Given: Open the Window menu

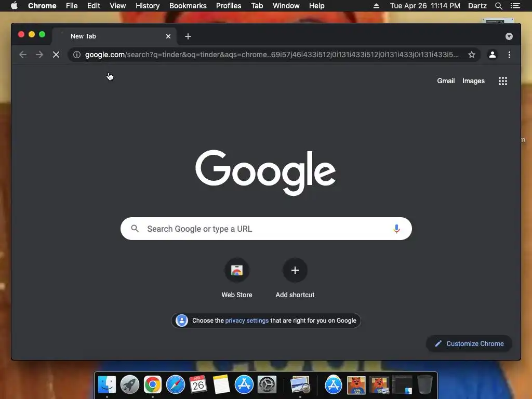Looking at the screenshot, I should [286, 6].
